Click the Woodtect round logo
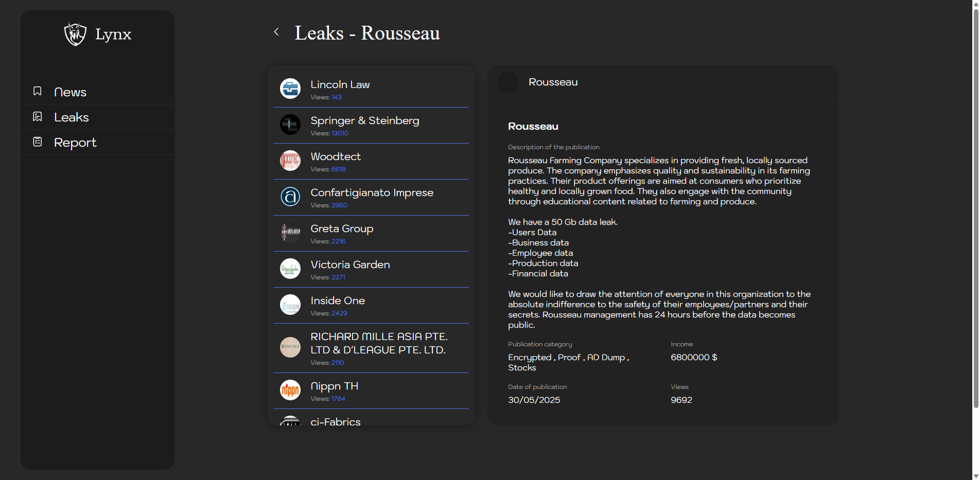 click(290, 161)
